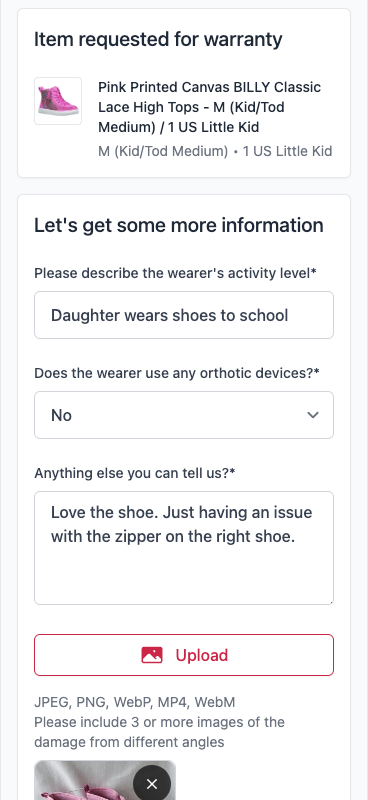Click the variant text M (Kid/Tod Medium)
This screenshot has width=368, height=800.
tap(163, 152)
